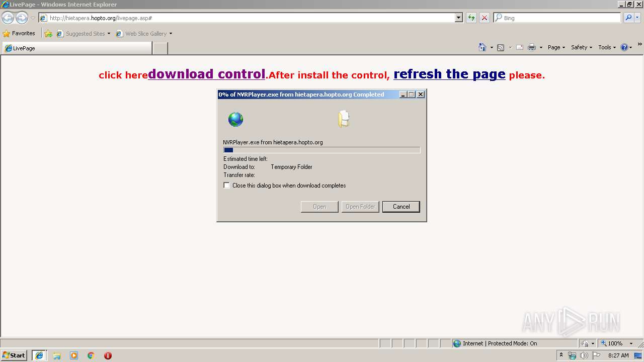Start search with the magnifier button
This screenshot has width=644, height=362.
tap(628, 18)
